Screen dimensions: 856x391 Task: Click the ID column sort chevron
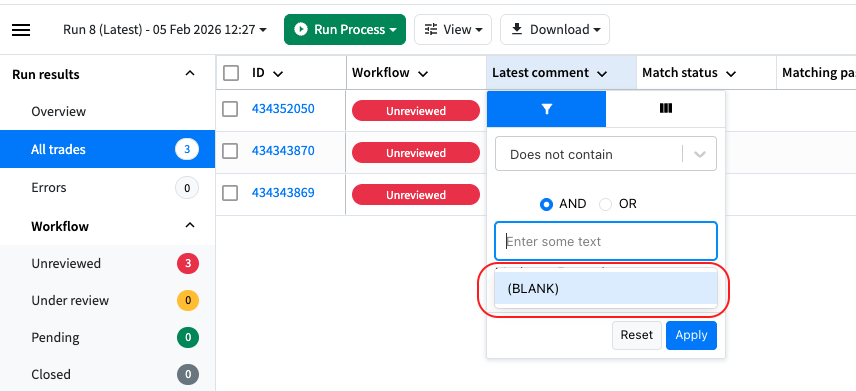pyautogui.click(x=278, y=74)
